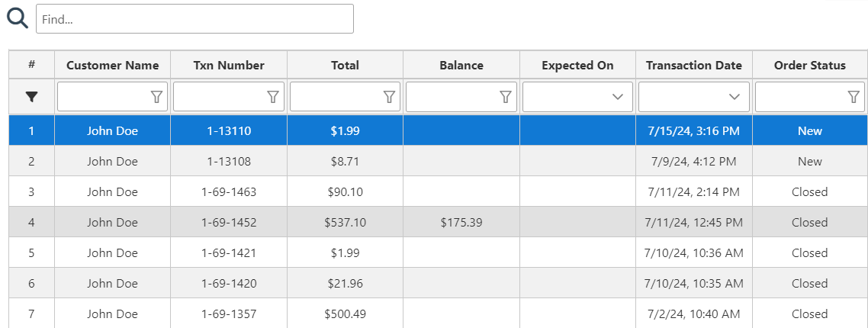Expand the Expected On filter dropdown

(x=618, y=97)
